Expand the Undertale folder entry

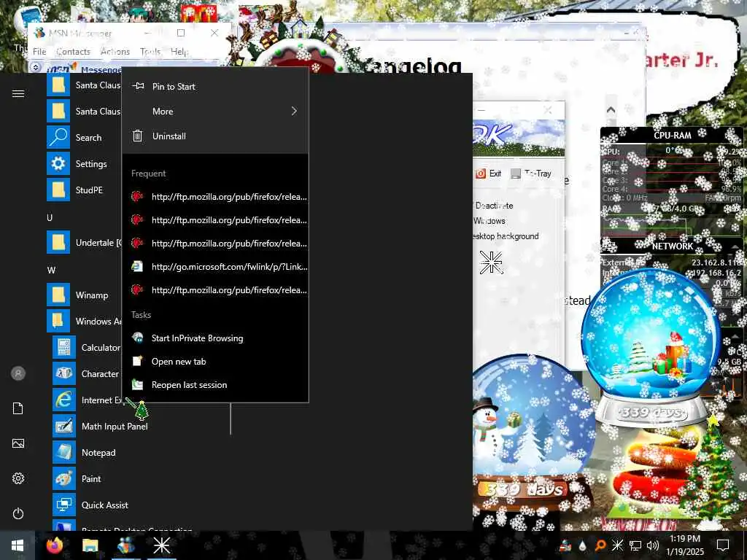click(x=84, y=242)
